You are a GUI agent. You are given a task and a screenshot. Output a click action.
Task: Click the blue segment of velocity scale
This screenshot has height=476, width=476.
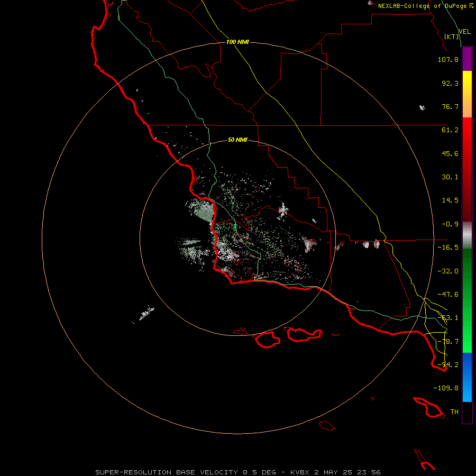click(467, 377)
